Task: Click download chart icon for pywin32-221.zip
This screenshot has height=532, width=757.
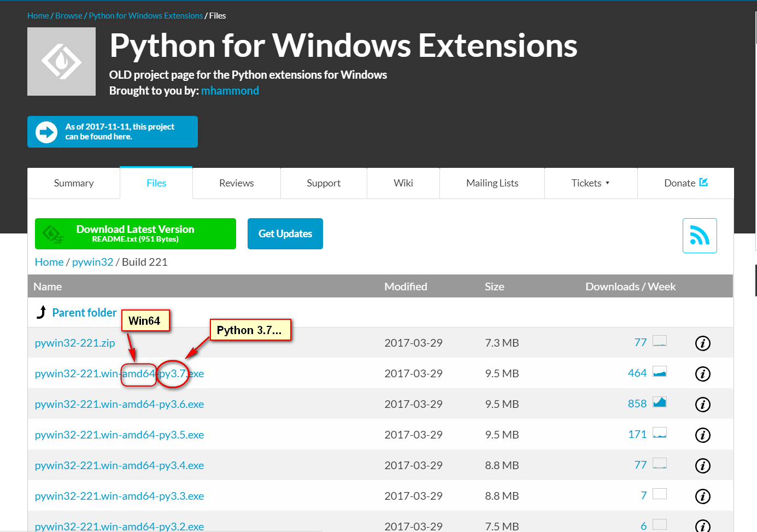Action: click(660, 341)
